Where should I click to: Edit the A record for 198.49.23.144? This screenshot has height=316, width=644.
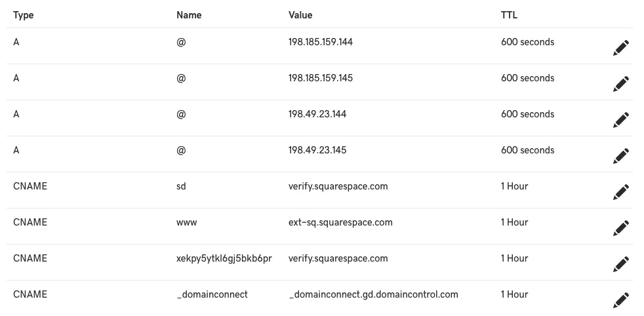click(x=620, y=120)
